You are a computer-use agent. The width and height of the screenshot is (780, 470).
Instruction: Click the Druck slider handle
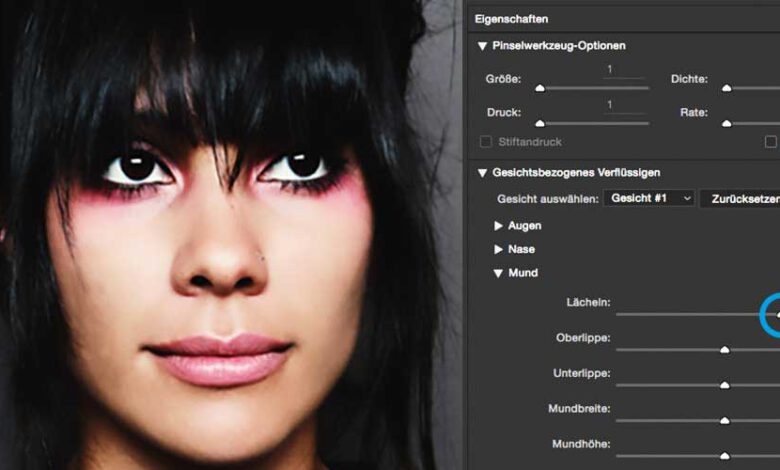[540, 123]
